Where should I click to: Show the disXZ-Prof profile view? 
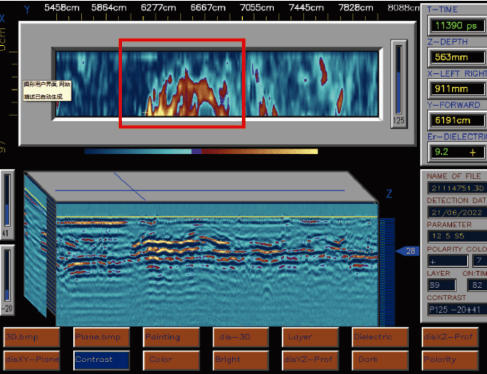click(450, 337)
